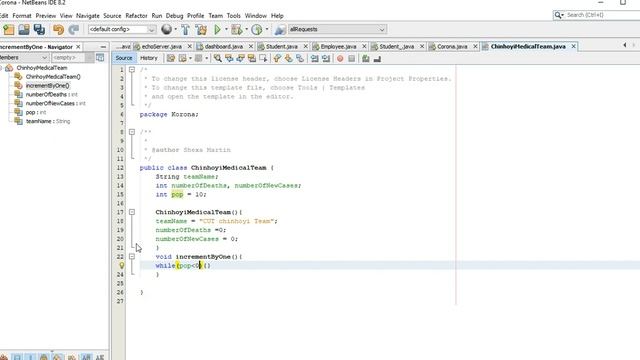The image size is (640, 360).
Task: Open the Profile Project dropdown arrow
Action: tap(267, 29)
